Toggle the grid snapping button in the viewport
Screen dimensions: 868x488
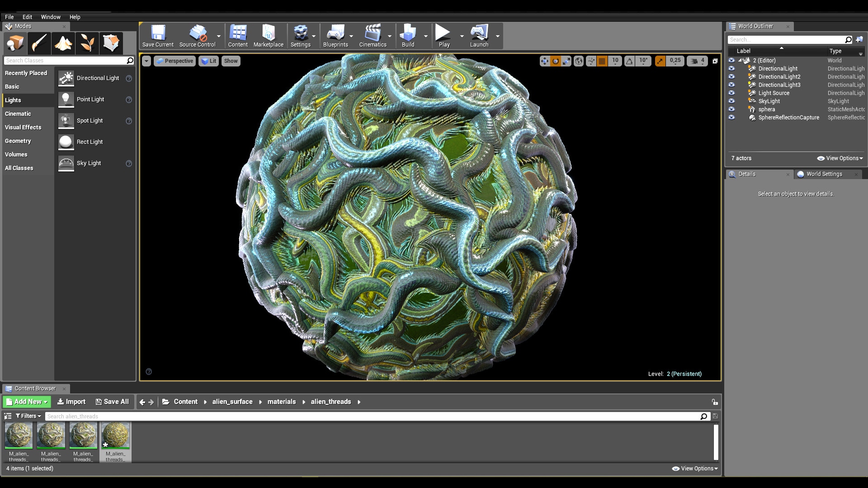pyautogui.click(x=602, y=61)
